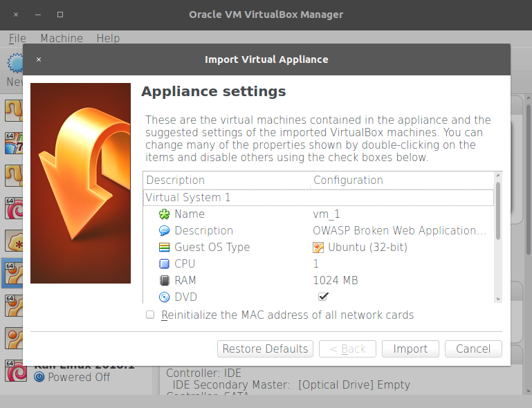Viewport: 532px width, 408px height.
Task: Click the highlighted selected VM in Manager list
Action: 12,273
